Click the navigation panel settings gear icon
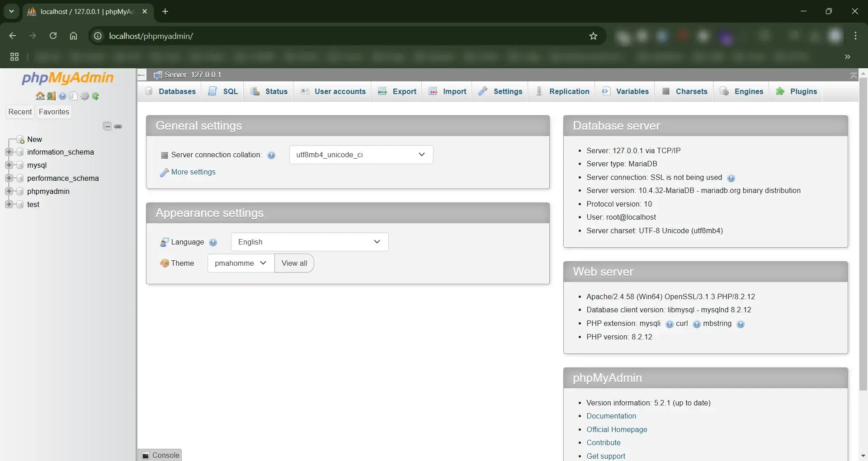This screenshot has height=461, width=868. (x=85, y=96)
